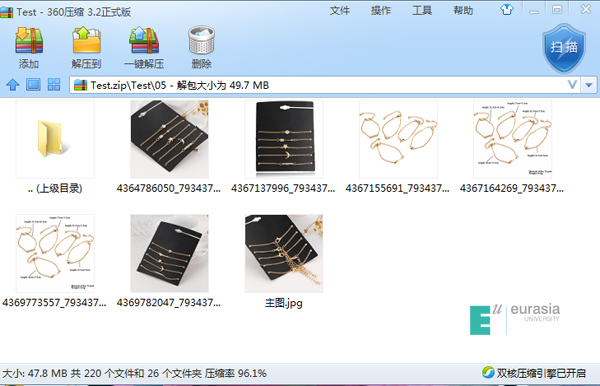Go up using the blue arrow icon

pyautogui.click(x=13, y=85)
